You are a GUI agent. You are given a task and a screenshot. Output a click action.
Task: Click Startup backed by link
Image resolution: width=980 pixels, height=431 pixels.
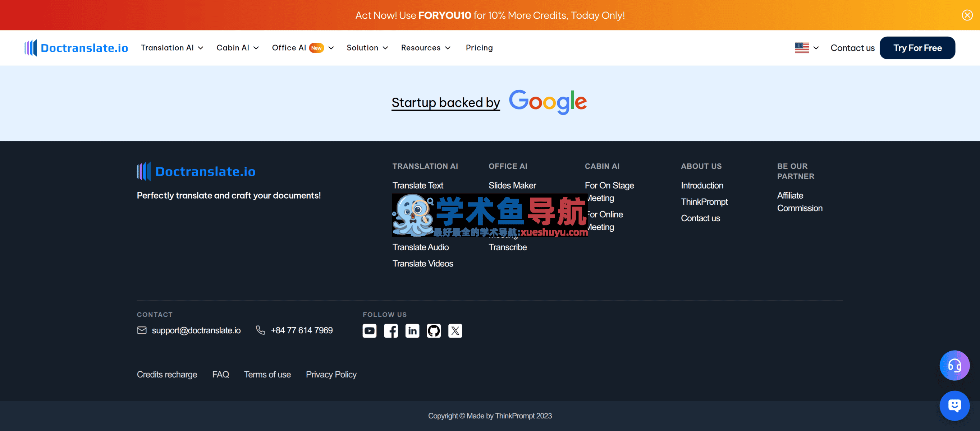point(445,103)
